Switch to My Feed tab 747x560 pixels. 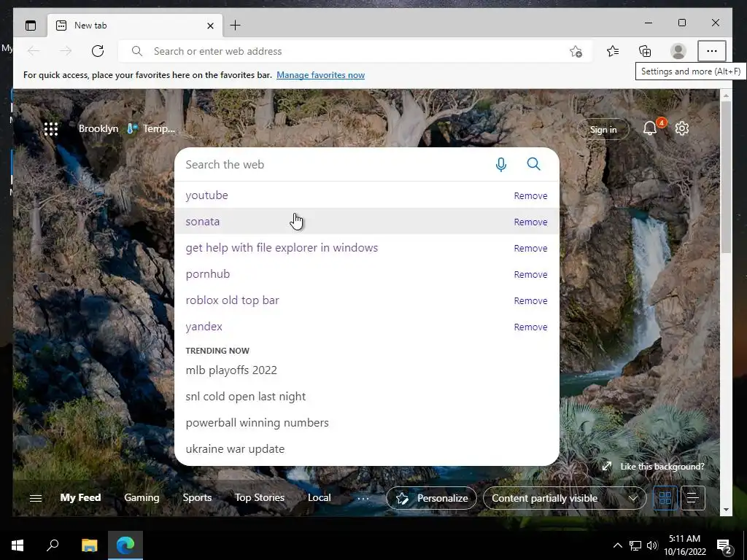pyautogui.click(x=80, y=497)
